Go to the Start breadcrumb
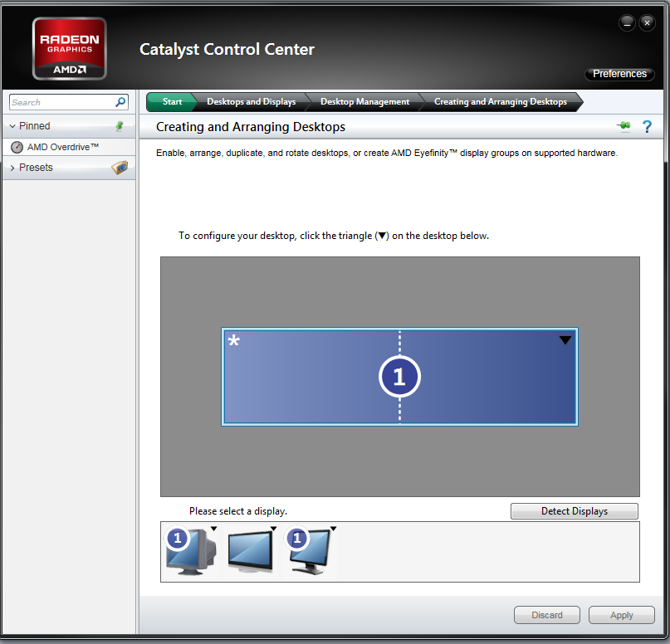This screenshot has width=670, height=644. click(172, 102)
